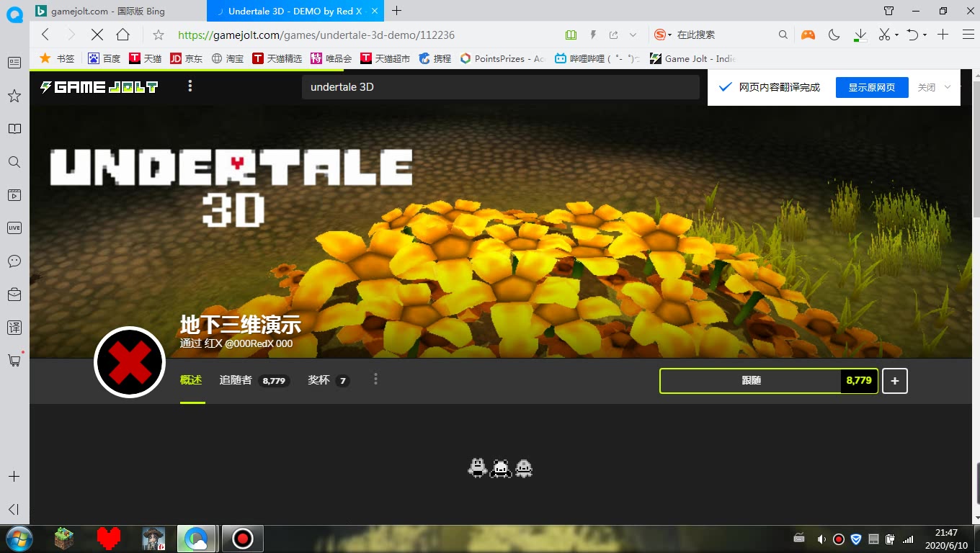980x553 pixels.
Task: Open the reading book sidebar icon
Action: coord(14,129)
